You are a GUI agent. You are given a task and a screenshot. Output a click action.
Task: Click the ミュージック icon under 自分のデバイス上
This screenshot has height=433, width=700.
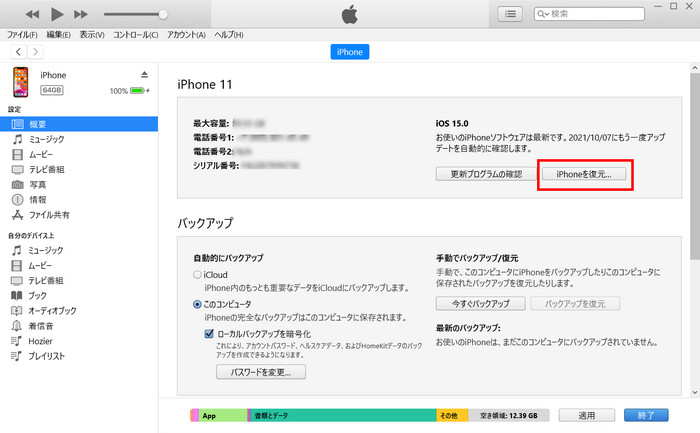point(17,250)
